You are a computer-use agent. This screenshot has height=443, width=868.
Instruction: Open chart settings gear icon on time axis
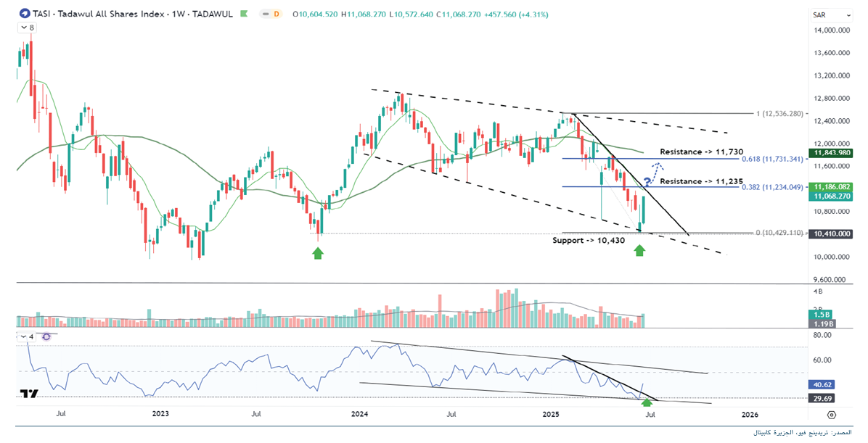click(x=831, y=414)
